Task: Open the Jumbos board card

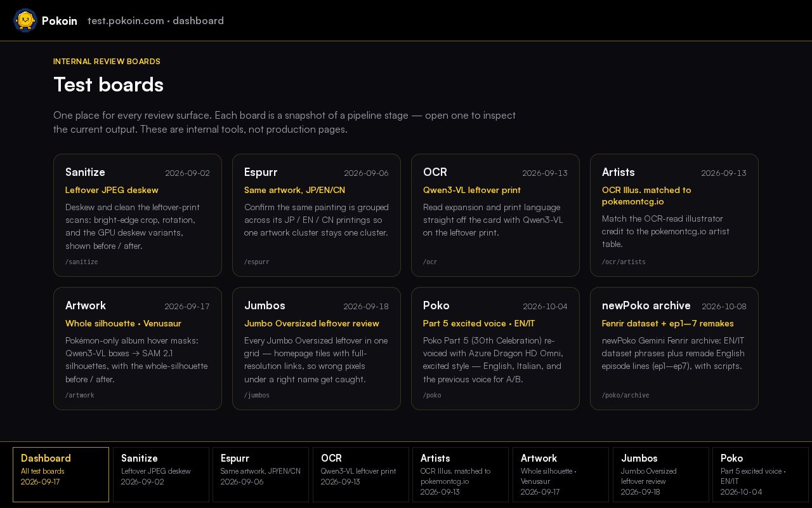Action: point(317,349)
